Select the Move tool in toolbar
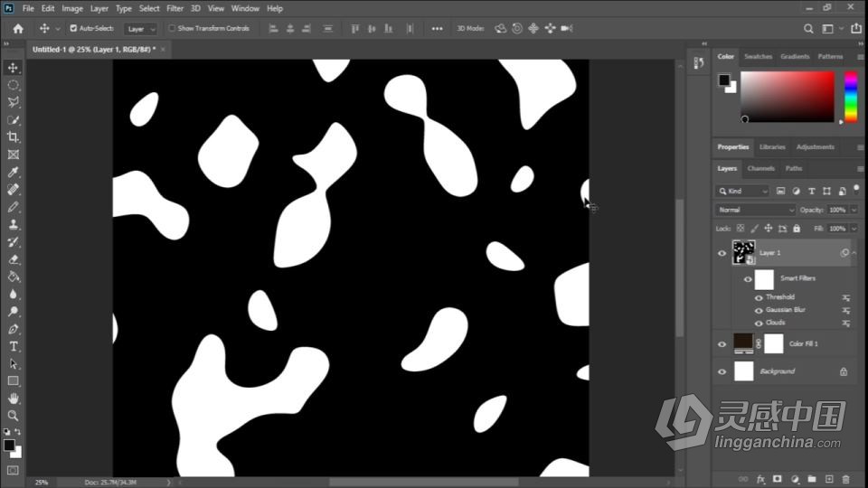The height and width of the screenshot is (488, 868). click(13, 68)
